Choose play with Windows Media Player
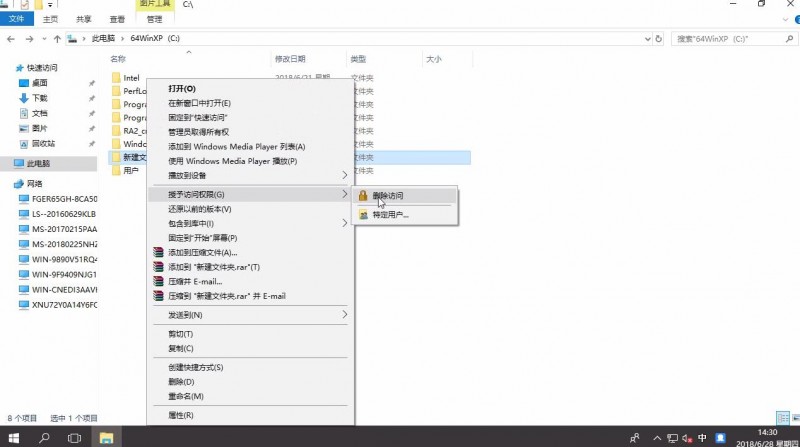800x447 pixels. pos(233,161)
